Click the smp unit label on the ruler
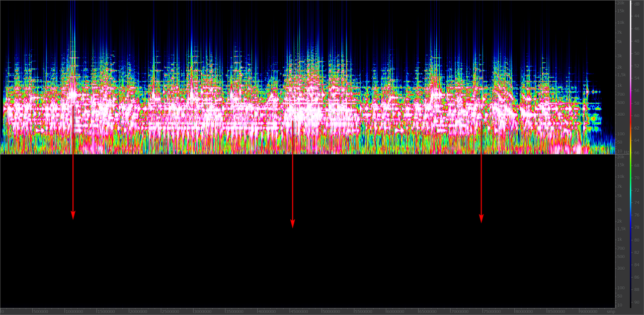 pos(610,311)
